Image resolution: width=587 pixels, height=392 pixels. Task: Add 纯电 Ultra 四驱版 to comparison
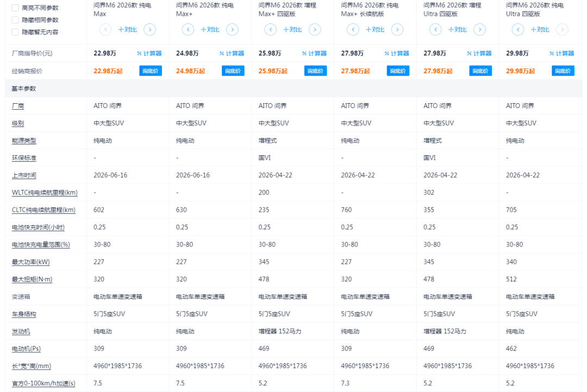540,29
